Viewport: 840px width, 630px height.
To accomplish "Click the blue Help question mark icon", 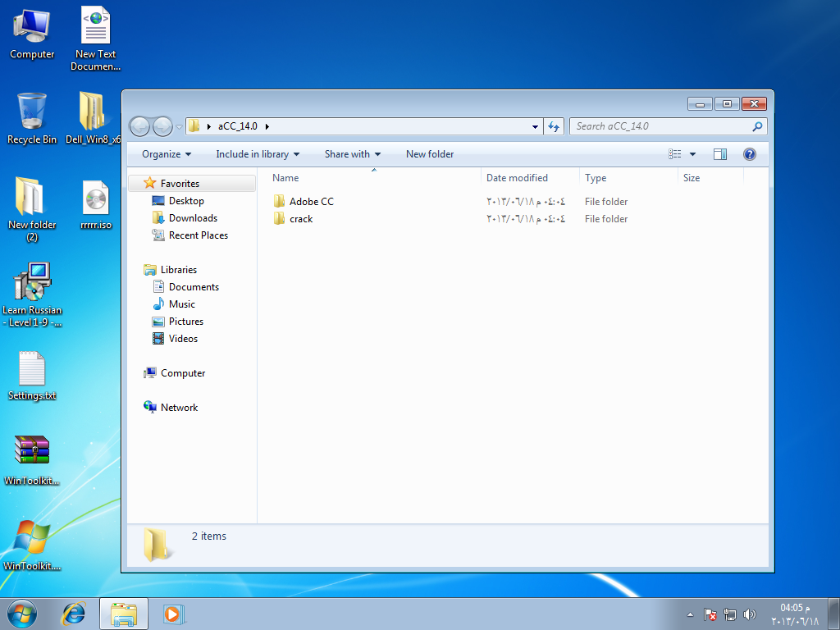I will [750, 154].
